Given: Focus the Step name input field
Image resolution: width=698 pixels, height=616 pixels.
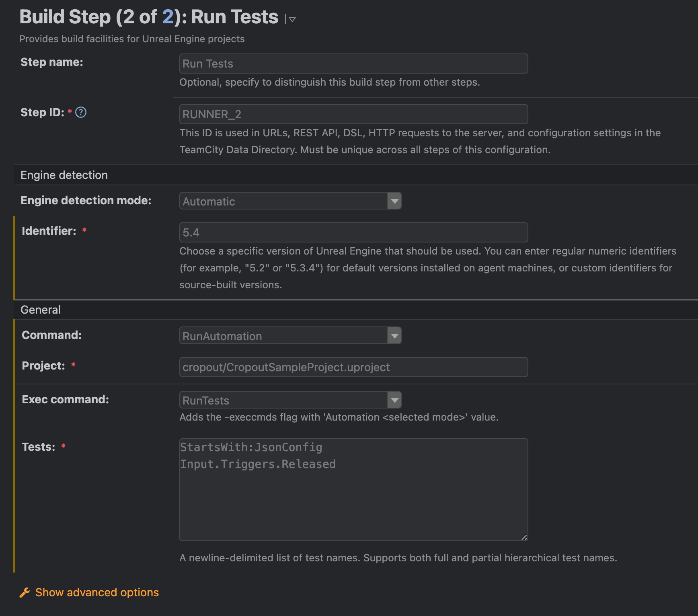Looking at the screenshot, I should tap(353, 64).
